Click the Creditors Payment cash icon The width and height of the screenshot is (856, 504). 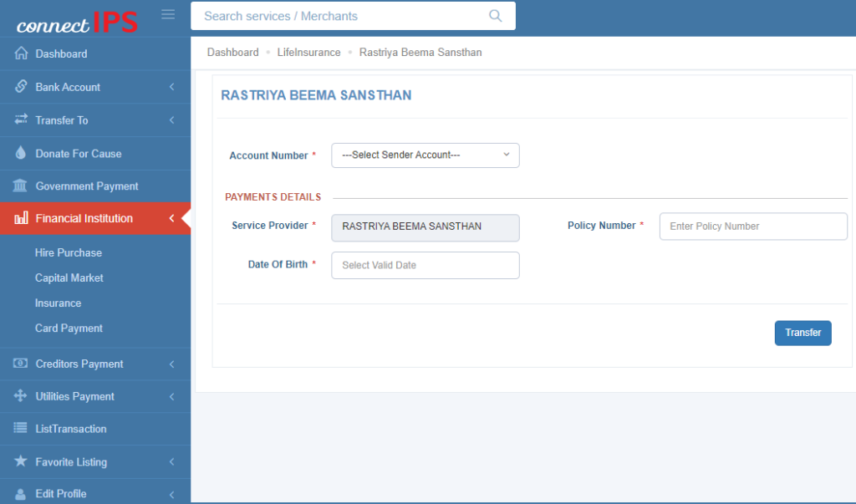coord(20,363)
